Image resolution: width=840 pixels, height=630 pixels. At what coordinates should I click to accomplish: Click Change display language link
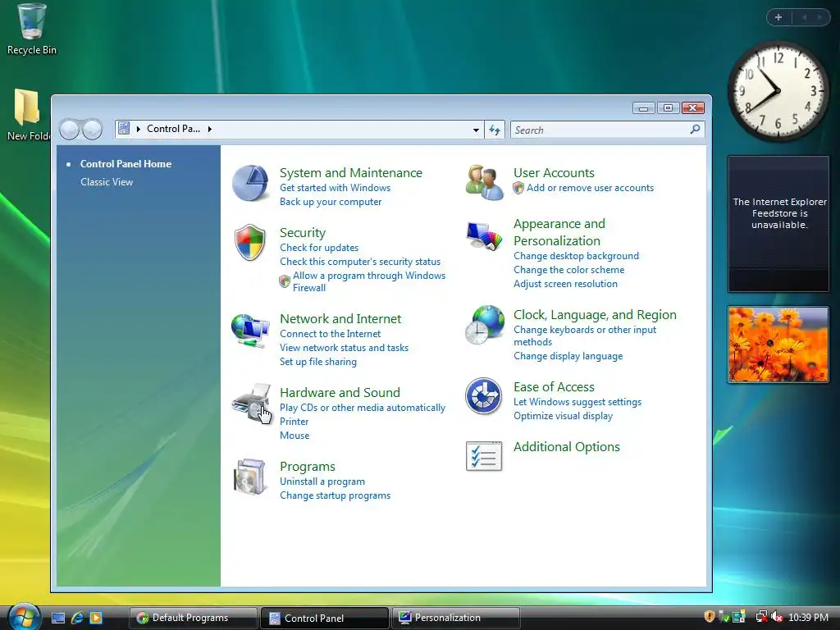click(568, 356)
